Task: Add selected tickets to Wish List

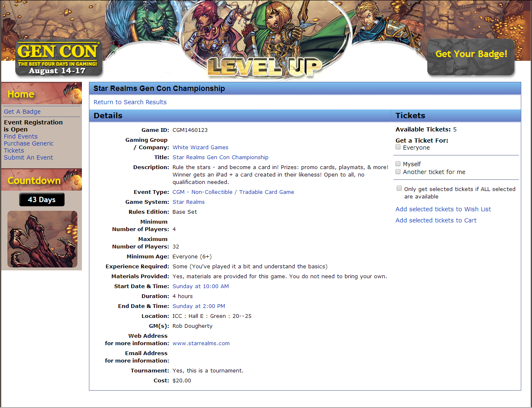Action: [443, 209]
